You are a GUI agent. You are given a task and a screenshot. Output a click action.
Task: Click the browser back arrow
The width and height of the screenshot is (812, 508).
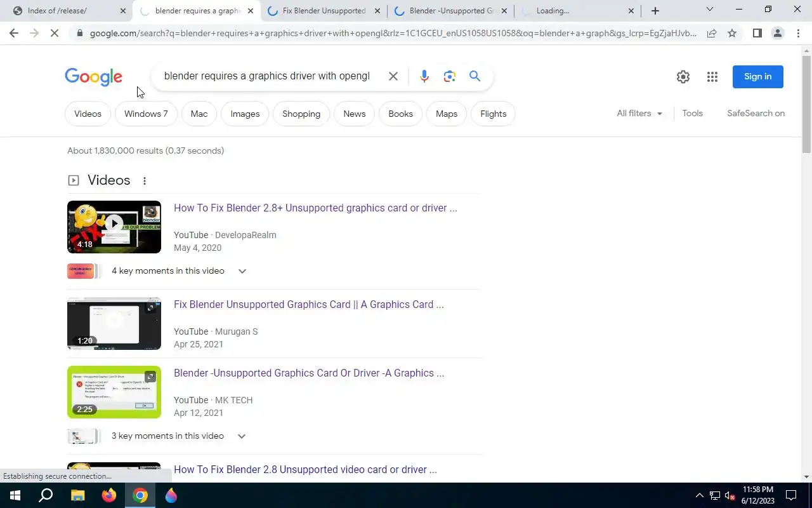(x=14, y=33)
